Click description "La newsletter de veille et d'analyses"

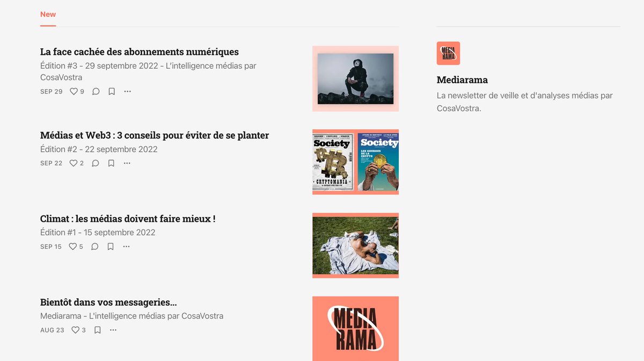[525, 102]
